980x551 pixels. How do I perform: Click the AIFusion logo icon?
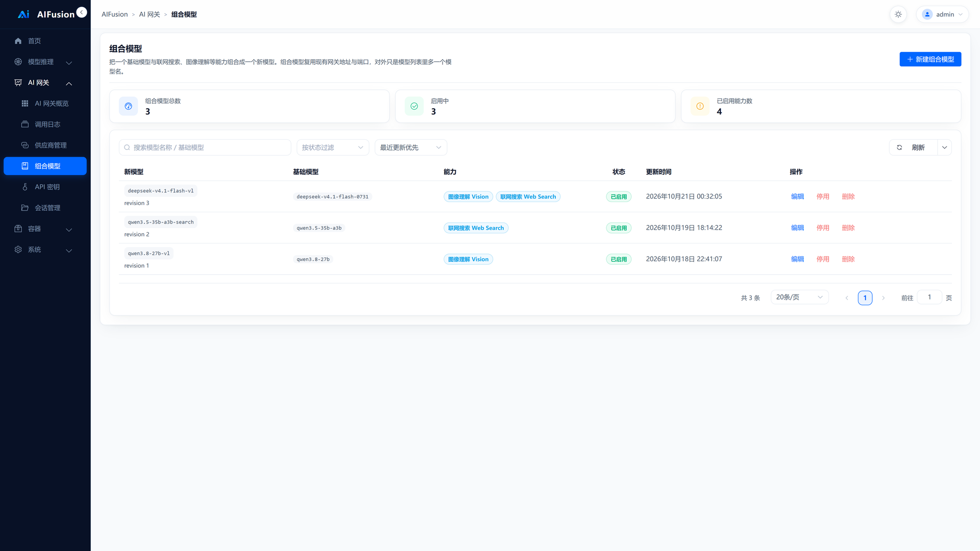pos(23,14)
